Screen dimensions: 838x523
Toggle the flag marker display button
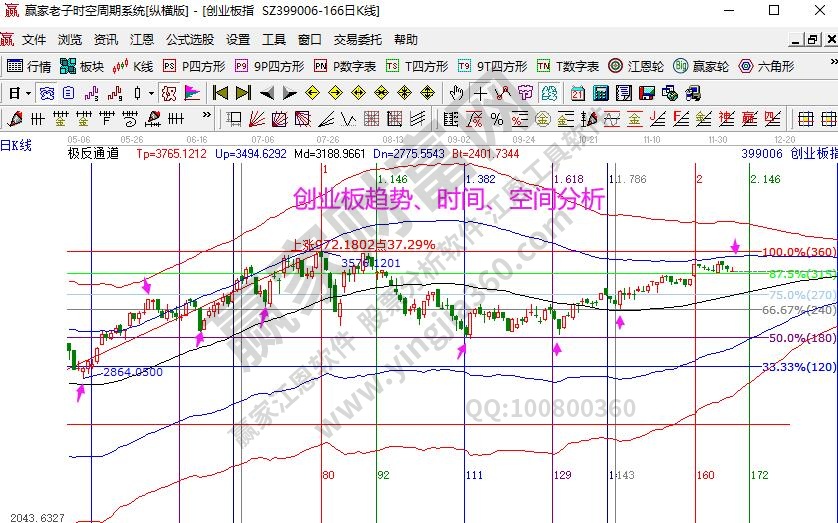[192, 93]
